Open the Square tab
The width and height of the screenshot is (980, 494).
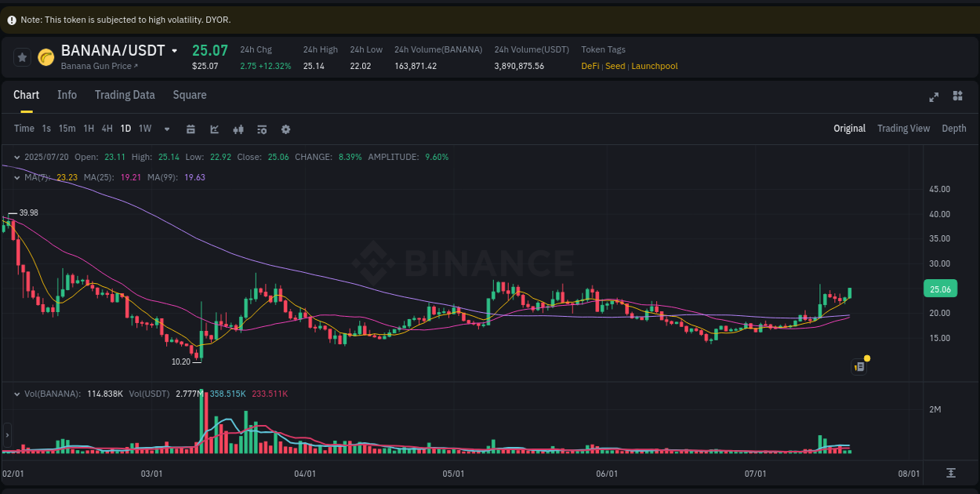point(189,94)
